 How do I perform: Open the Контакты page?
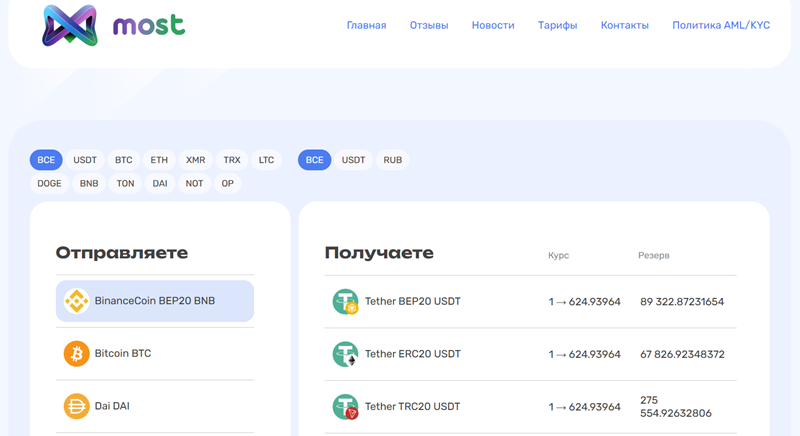624,25
